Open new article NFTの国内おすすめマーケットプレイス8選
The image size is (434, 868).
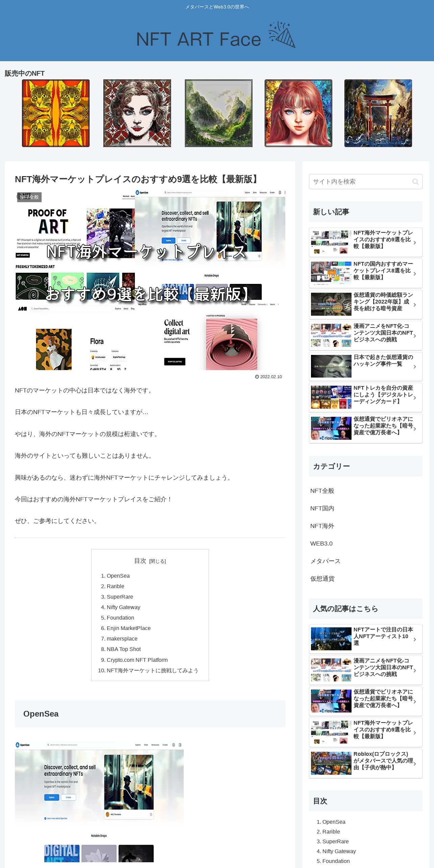click(366, 273)
